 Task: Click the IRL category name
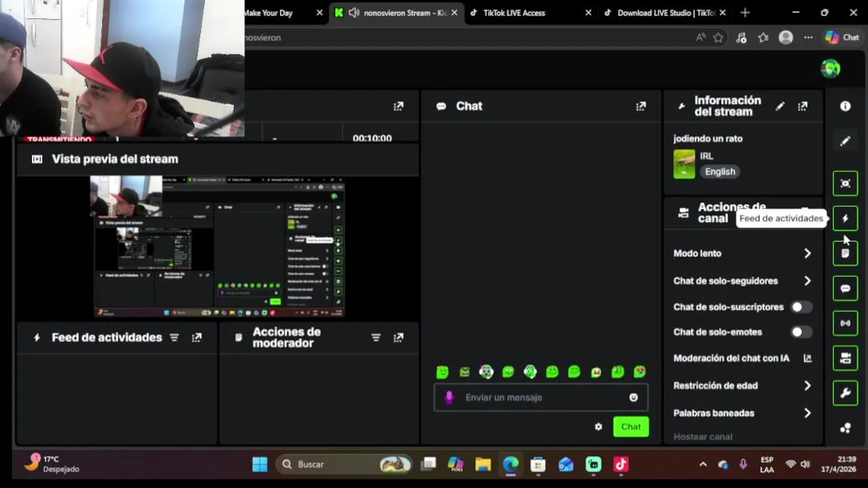click(x=706, y=156)
